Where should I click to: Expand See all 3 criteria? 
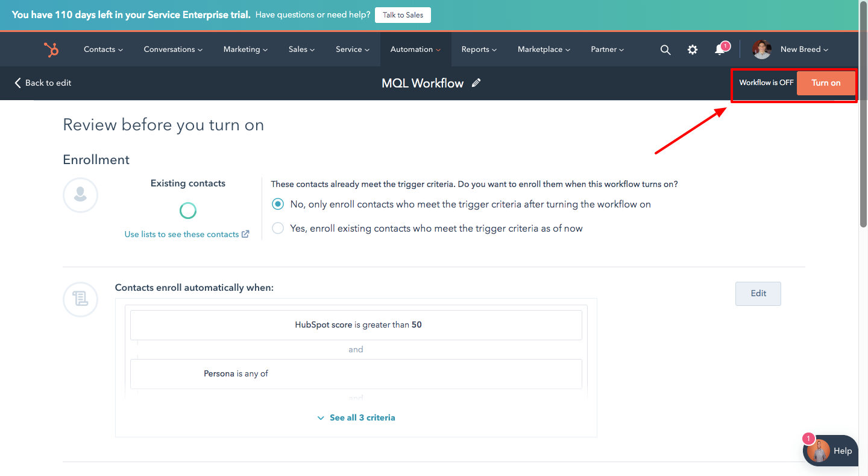[356, 417]
